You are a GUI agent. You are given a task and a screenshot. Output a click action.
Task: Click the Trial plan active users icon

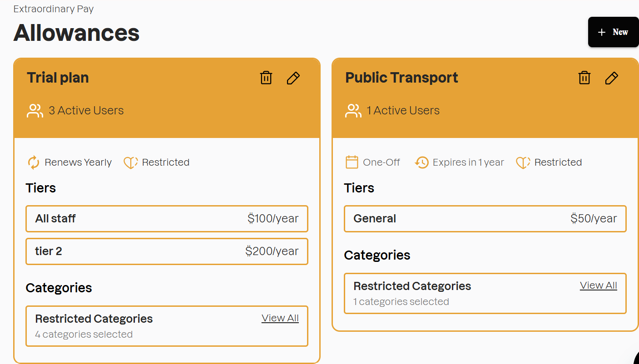[x=35, y=111]
